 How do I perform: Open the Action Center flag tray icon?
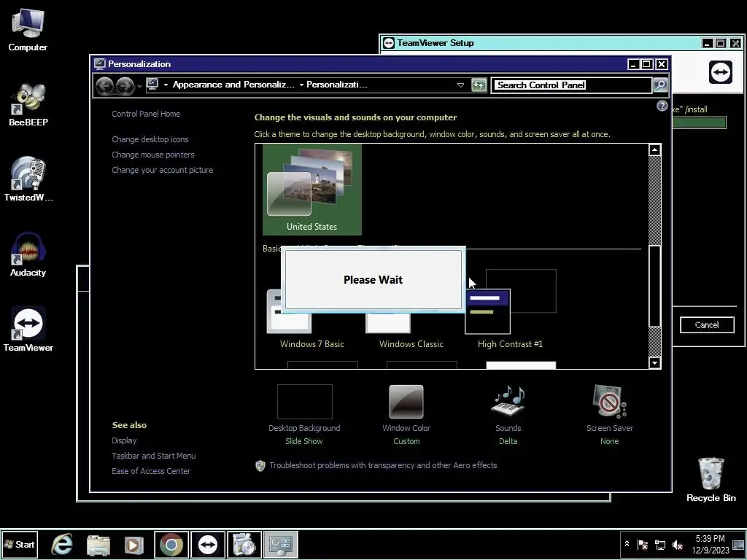642,544
